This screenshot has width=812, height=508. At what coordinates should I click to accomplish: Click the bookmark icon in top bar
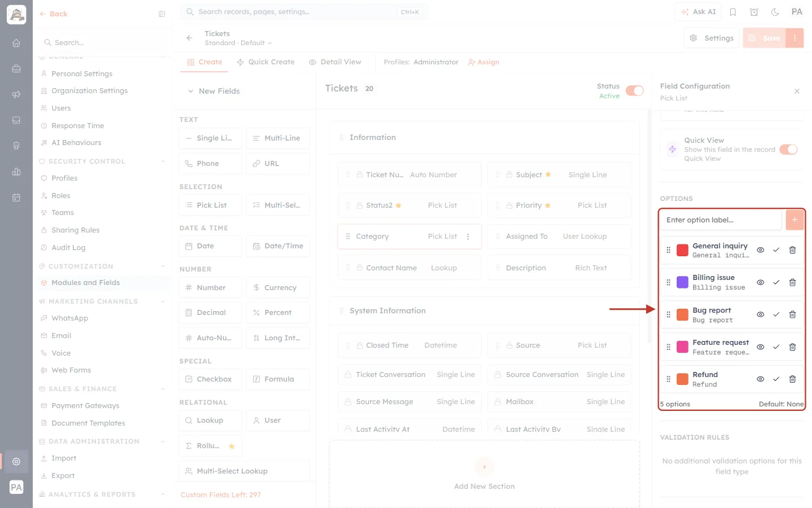733,12
